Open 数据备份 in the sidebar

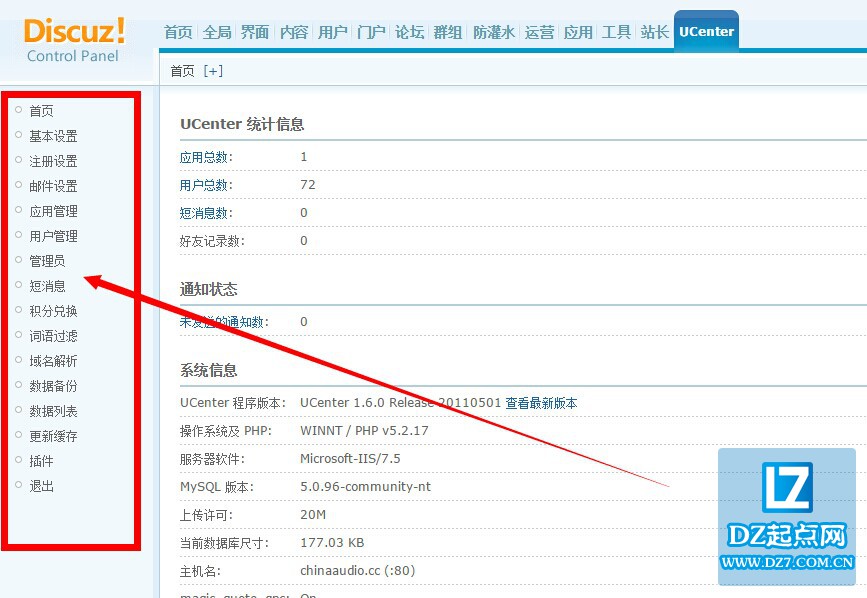coord(53,386)
